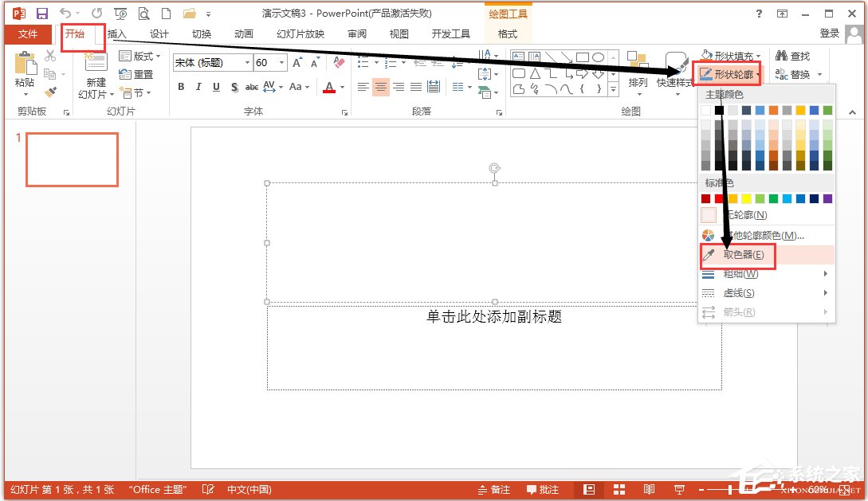Pick the yellow standard color swatch
Screen dimensions: 868x501
tap(746, 198)
